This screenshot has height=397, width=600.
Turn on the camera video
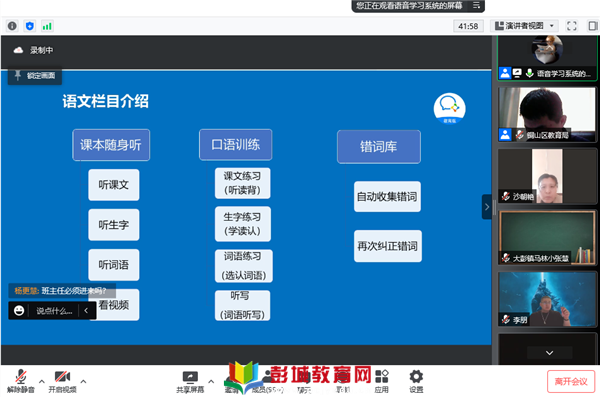[62, 382]
